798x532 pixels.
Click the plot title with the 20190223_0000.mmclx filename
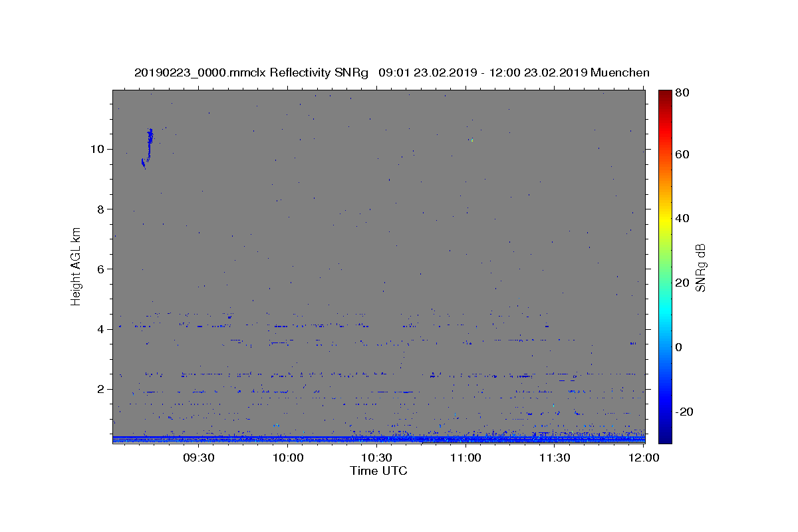[x=392, y=72]
